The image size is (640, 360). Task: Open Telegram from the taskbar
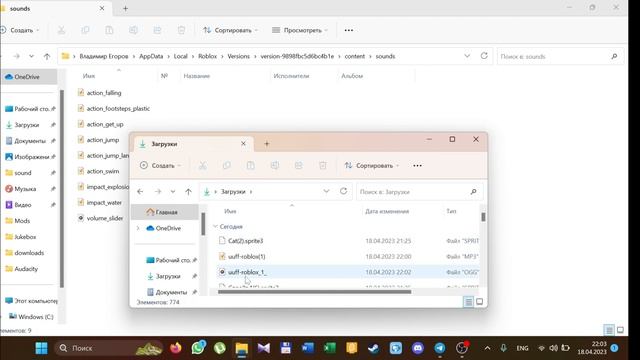(x=440, y=348)
